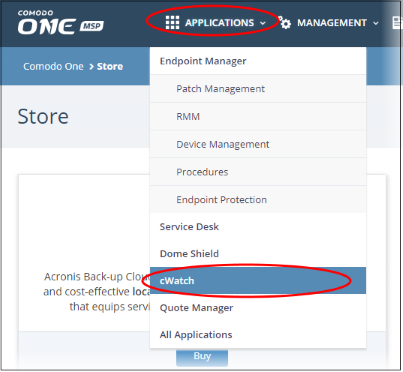403x372 pixels.
Task: Open Service Desk application
Action: tap(258, 227)
